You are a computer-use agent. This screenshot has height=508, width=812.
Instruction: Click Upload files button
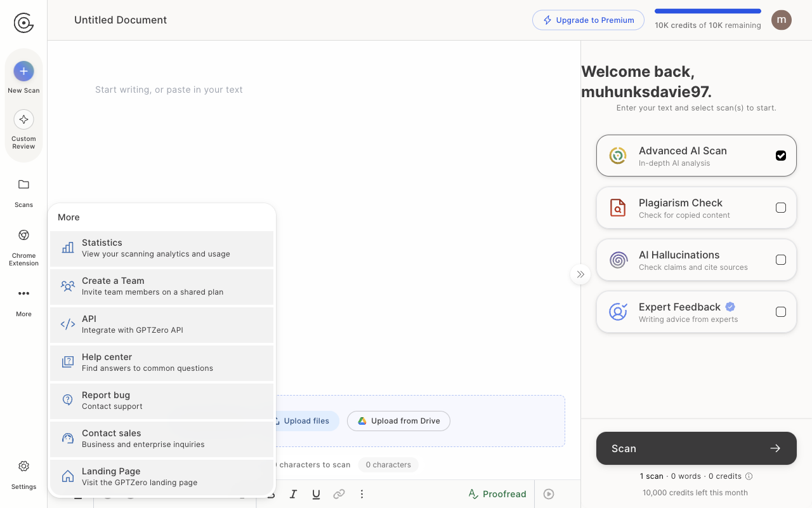(306, 421)
